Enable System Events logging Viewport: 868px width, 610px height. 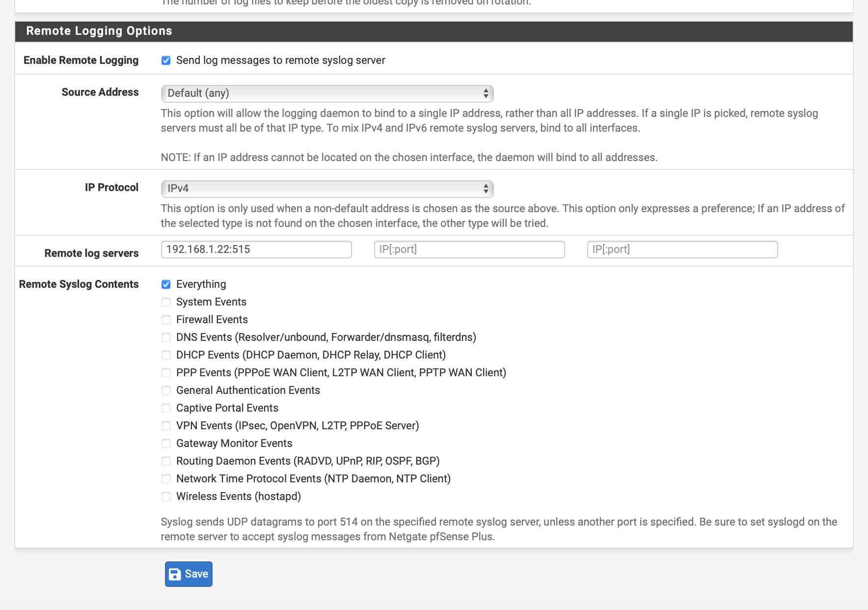pyautogui.click(x=166, y=302)
